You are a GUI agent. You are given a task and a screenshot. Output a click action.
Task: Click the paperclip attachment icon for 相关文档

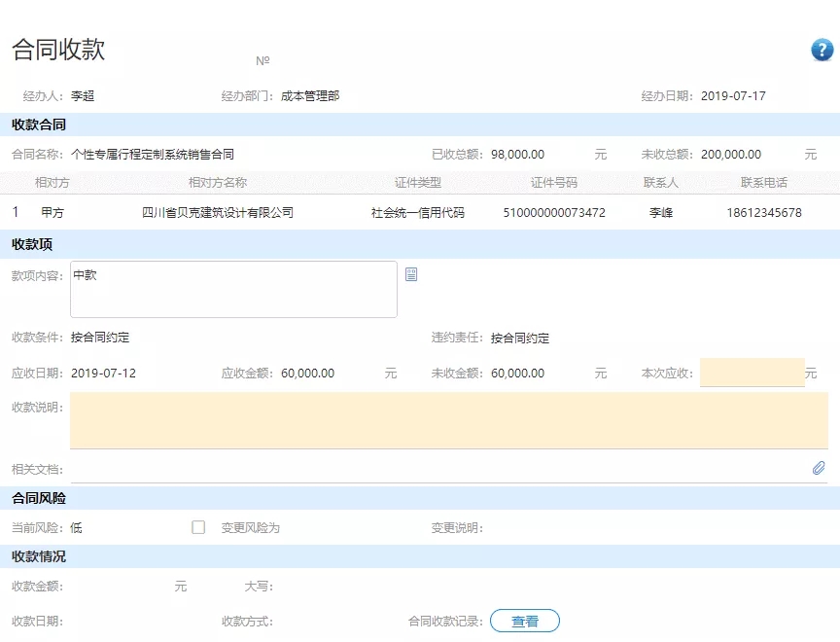point(819,468)
